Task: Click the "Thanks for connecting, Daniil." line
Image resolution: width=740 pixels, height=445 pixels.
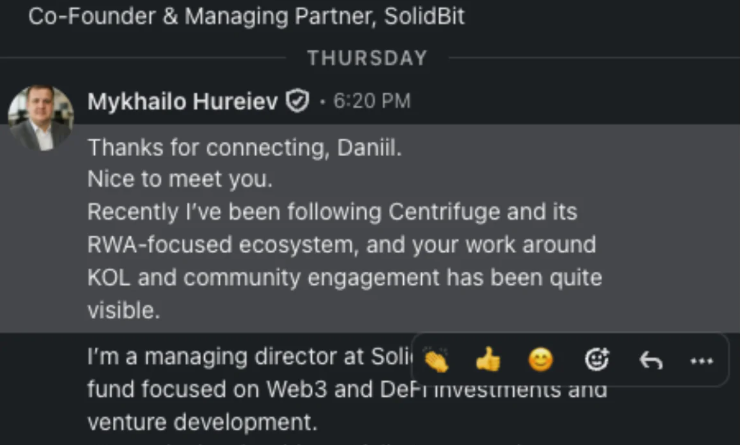Action: [x=243, y=147]
